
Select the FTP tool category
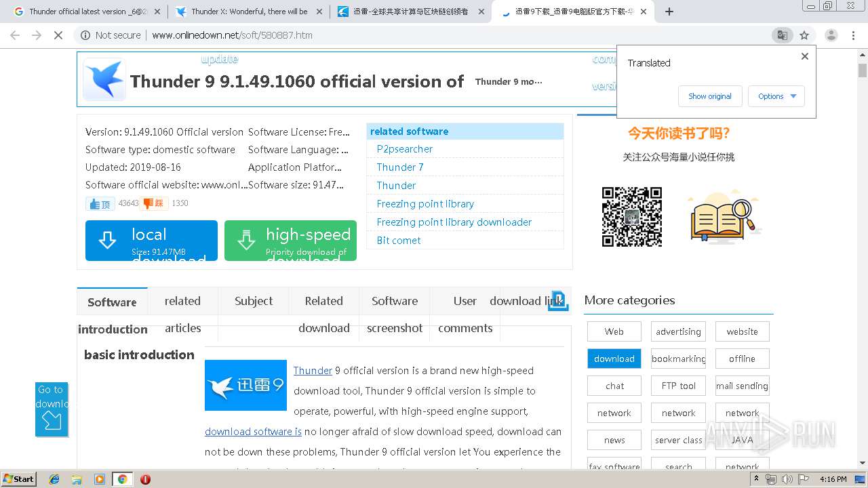(x=678, y=386)
